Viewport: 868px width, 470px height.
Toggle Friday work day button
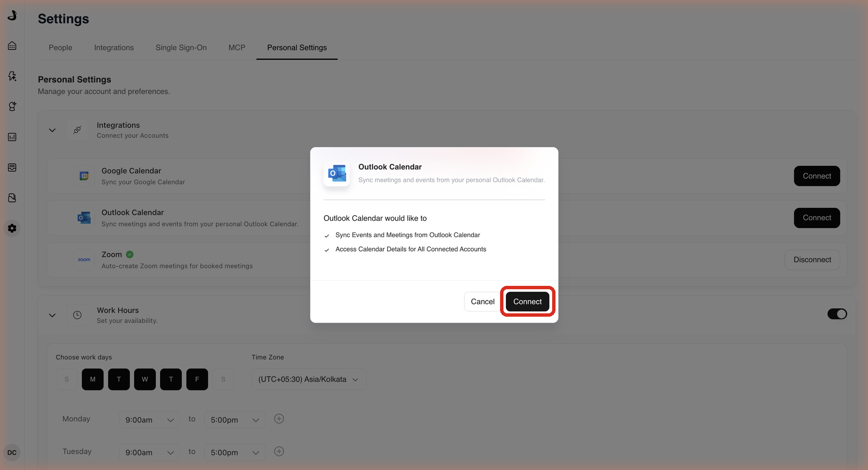point(197,379)
